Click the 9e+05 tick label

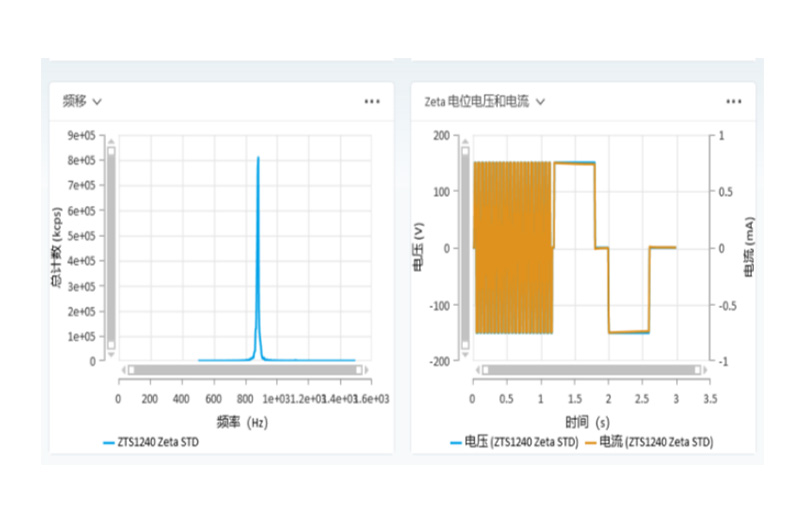point(82,135)
